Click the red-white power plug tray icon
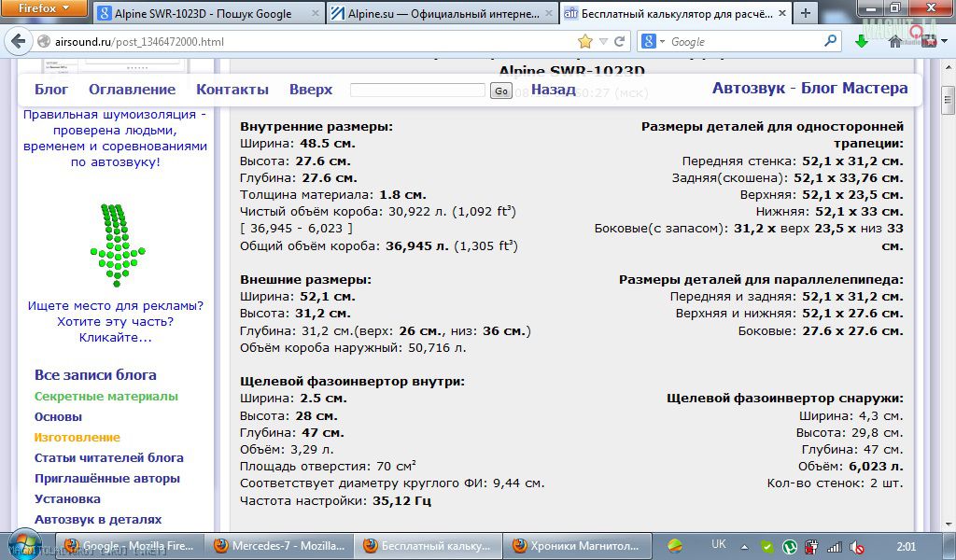 click(x=811, y=547)
